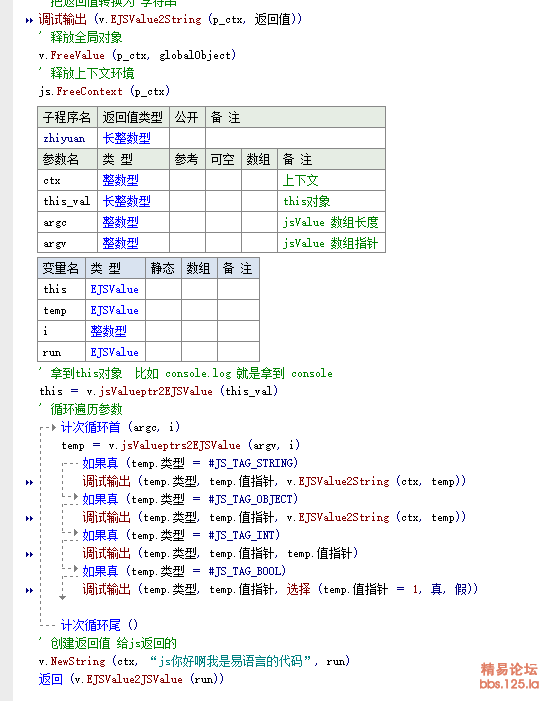Click the 返回 (v.EJSValue2JSValue (run)) line

click(131, 680)
